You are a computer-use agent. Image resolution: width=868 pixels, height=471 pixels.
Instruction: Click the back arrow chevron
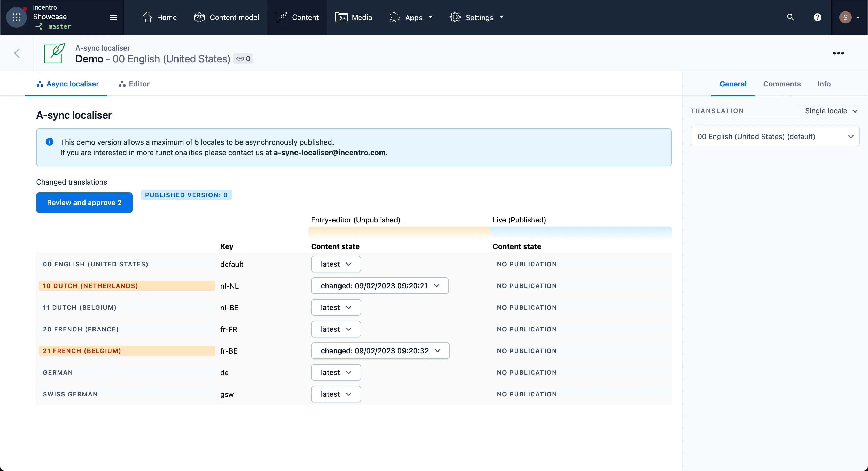click(x=17, y=53)
